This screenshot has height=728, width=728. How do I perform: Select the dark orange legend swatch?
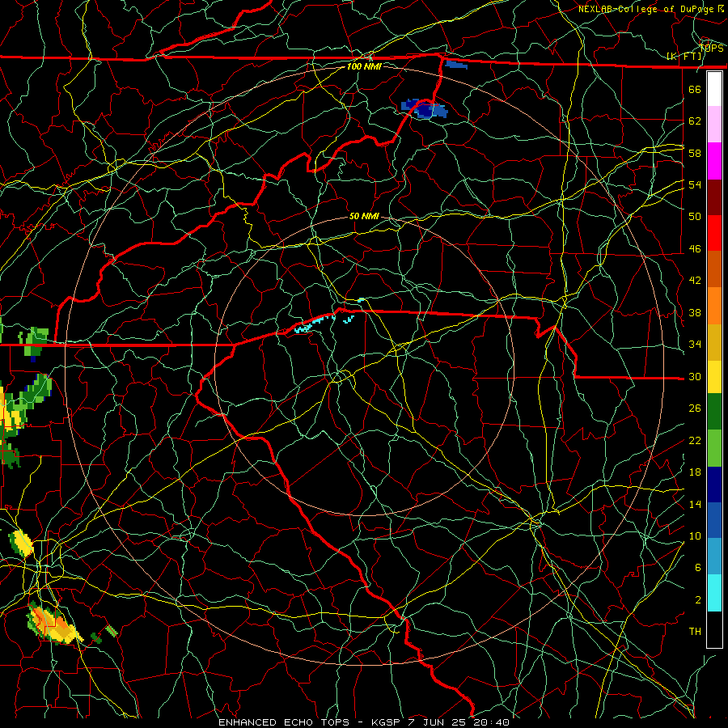(x=714, y=269)
